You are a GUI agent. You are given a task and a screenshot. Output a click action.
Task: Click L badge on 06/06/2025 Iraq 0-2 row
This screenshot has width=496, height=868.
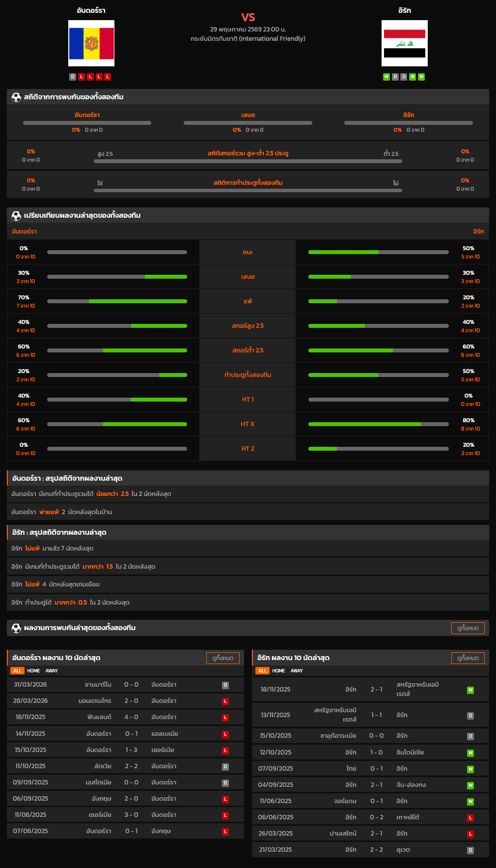click(470, 818)
